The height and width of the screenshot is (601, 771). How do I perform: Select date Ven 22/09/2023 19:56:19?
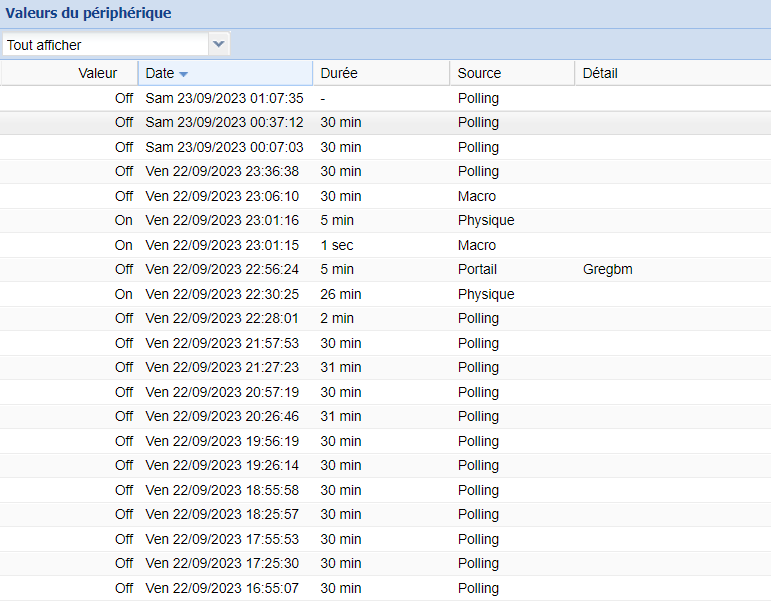point(222,441)
